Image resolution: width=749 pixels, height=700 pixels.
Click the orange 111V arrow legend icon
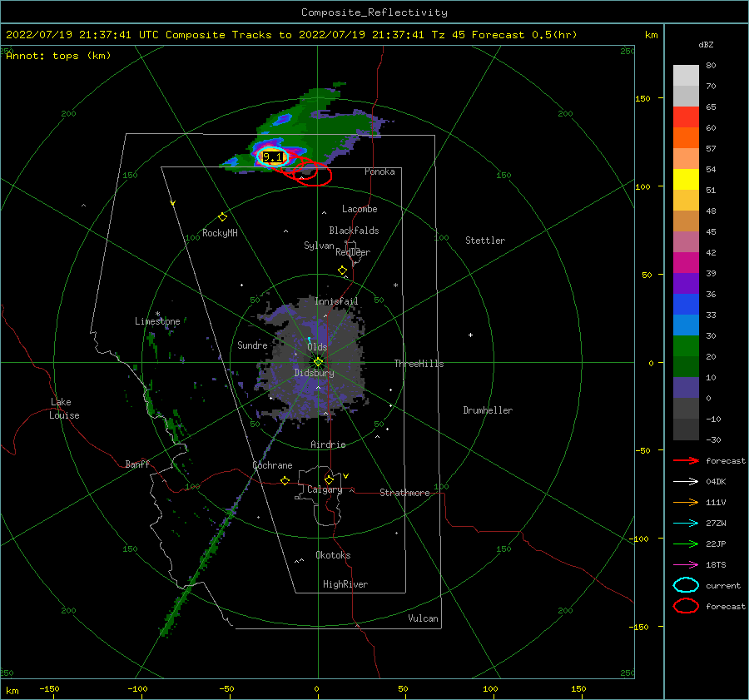coord(686,502)
